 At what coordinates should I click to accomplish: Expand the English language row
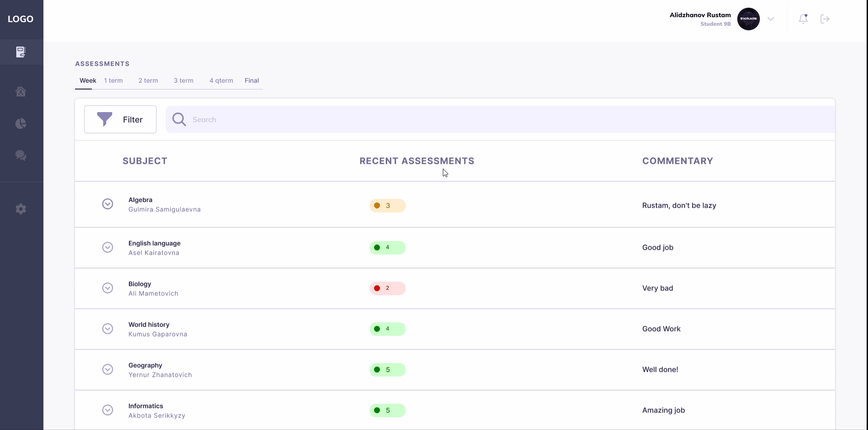coord(108,247)
